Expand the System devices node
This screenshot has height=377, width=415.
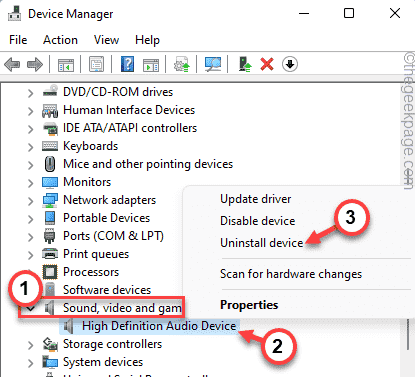[30, 363]
